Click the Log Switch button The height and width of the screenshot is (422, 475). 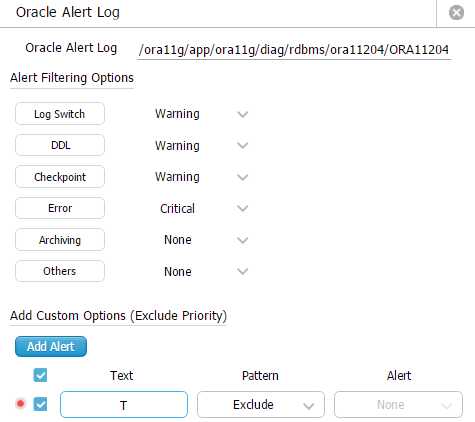[x=60, y=114]
